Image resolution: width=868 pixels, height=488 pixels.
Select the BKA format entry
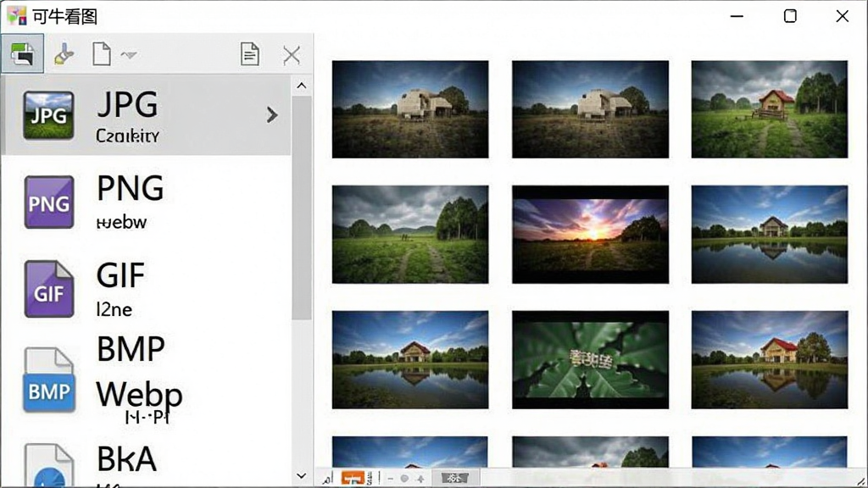pyautogui.click(x=146, y=463)
